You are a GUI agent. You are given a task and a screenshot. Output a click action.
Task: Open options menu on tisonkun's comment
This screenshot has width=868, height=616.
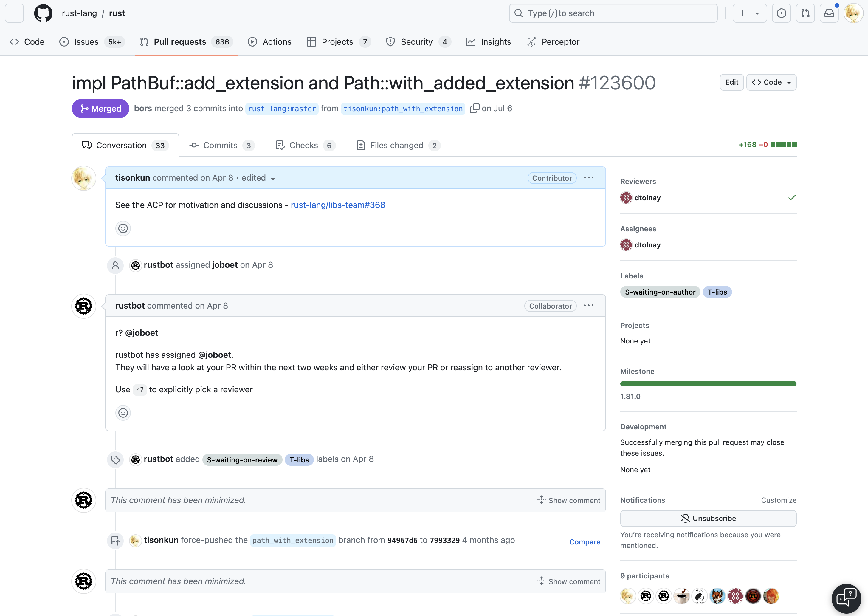[x=588, y=178]
